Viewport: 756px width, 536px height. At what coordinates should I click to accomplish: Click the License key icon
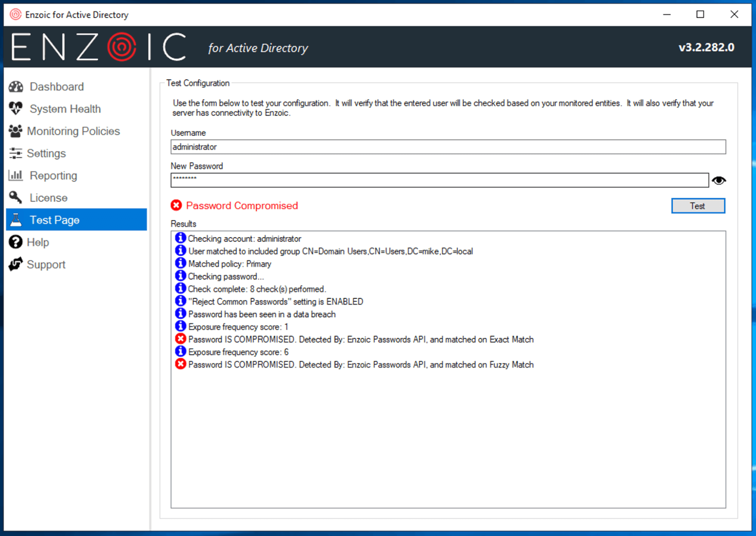point(15,197)
